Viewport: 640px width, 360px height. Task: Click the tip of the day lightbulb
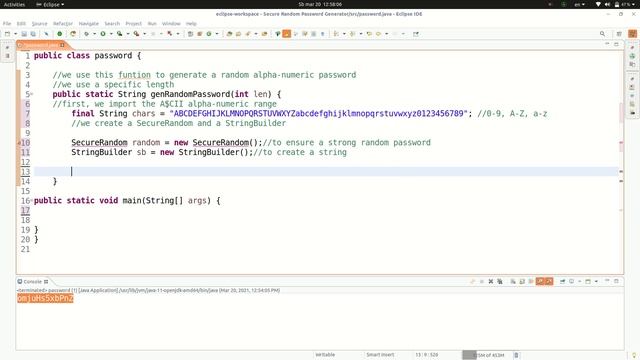coord(634,355)
